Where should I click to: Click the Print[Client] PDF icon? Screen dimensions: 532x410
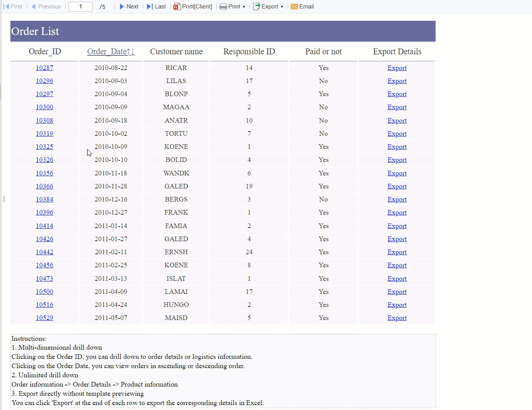[x=177, y=7]
